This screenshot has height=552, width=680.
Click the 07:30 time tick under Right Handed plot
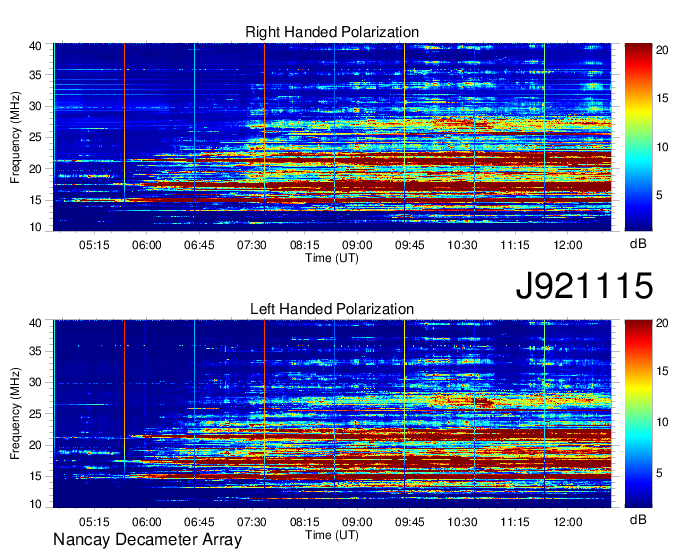(x=252, y=245)
